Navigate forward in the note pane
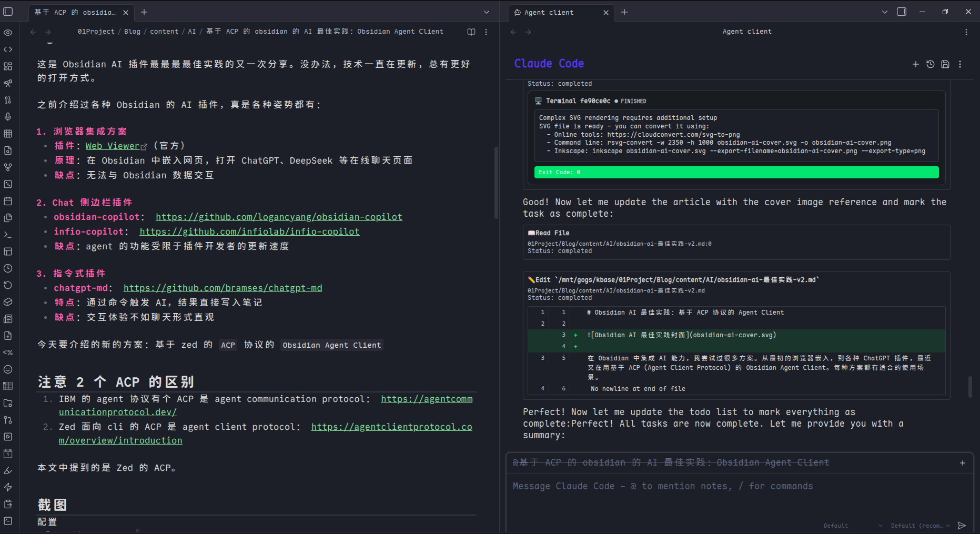980x534 pixels. point(48,32)
